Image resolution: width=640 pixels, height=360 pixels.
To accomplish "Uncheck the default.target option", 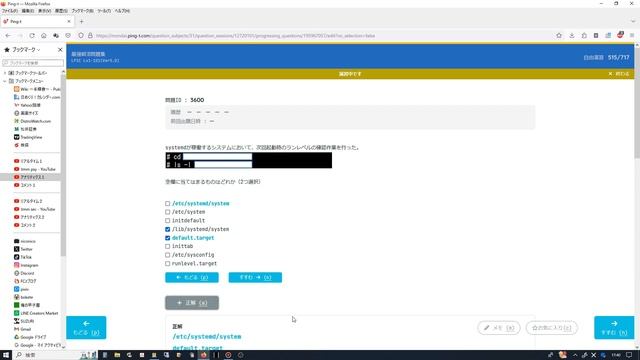I will (x=167, y=238).
